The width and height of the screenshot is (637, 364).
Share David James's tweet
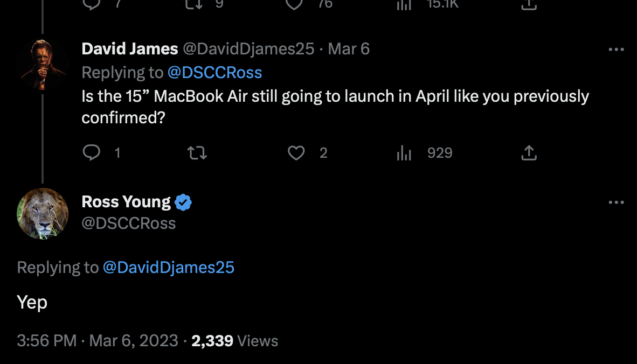pos(529,153)
